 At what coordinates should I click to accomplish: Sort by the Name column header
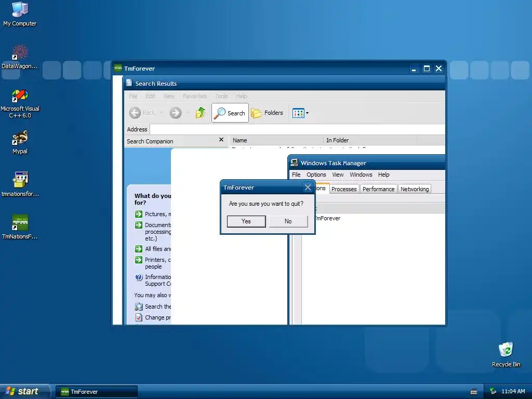tap(276, 140)
